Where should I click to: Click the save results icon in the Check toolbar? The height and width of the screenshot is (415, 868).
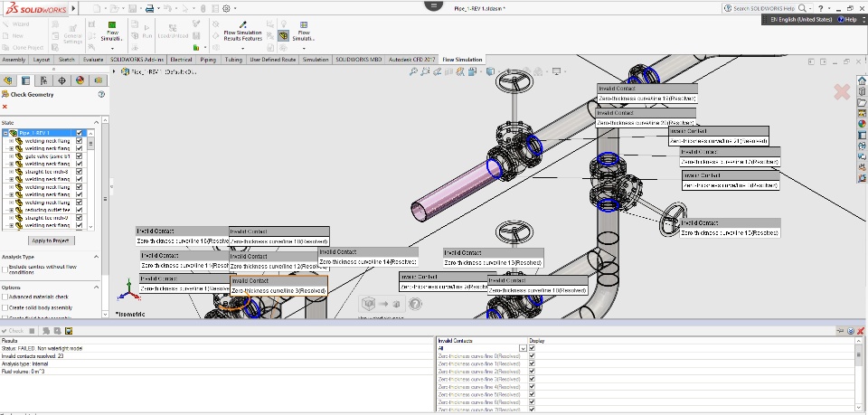pyautogui.click(x=69, y=331)
